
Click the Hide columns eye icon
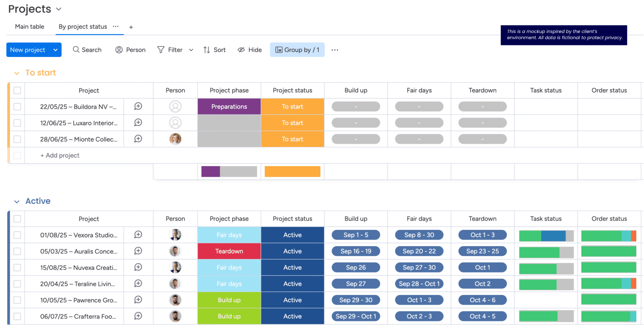[241, 50]
